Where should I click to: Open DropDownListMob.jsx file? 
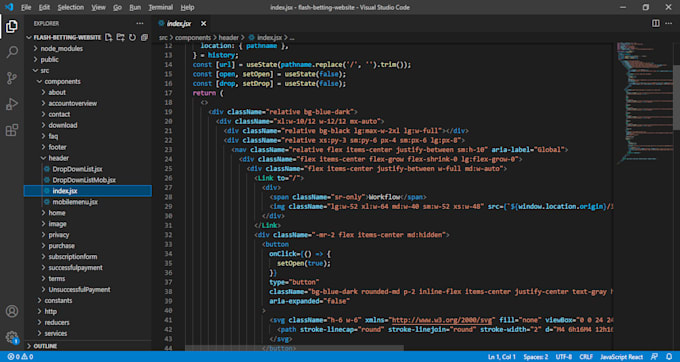(x=84, y=180)
